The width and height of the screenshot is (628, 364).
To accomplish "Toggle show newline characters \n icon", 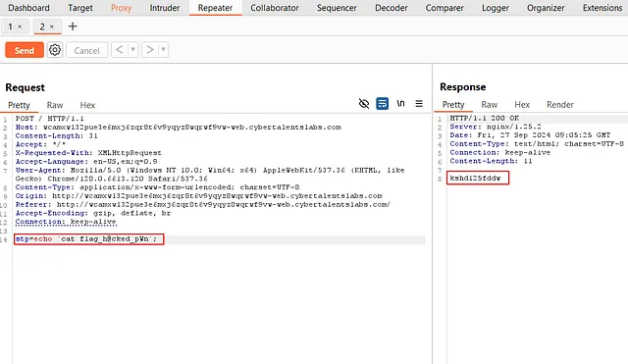I will pos(400,103).
